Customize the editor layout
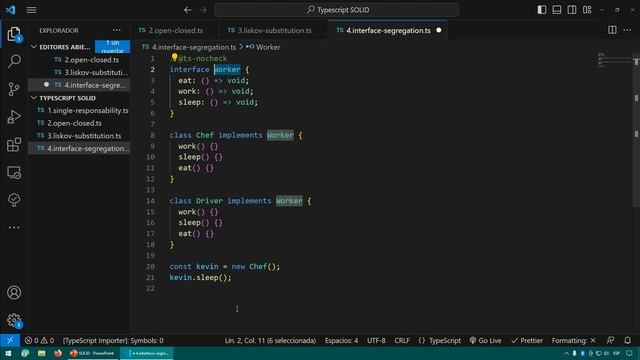The width and height of the screenshot is (640, 360). [x=587, y=10]
